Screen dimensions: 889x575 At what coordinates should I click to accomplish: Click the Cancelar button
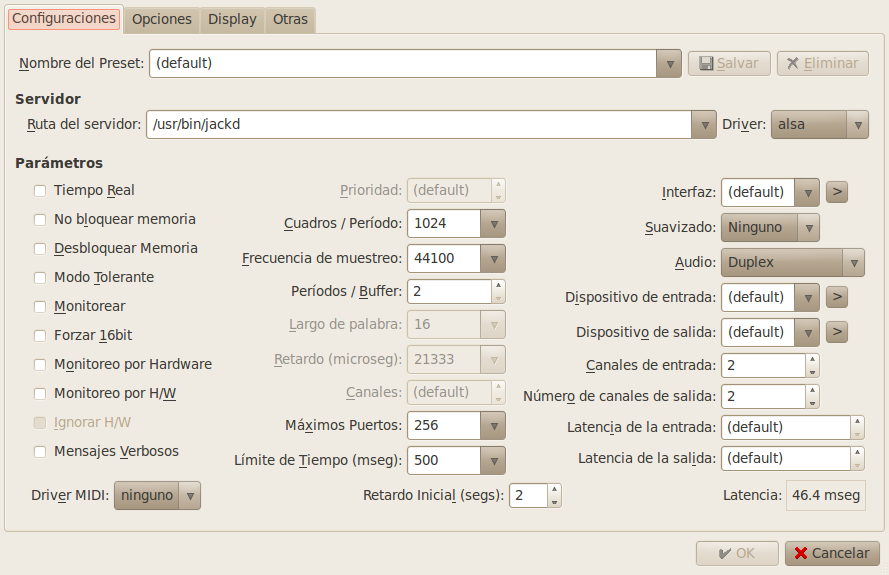[832, 553]
